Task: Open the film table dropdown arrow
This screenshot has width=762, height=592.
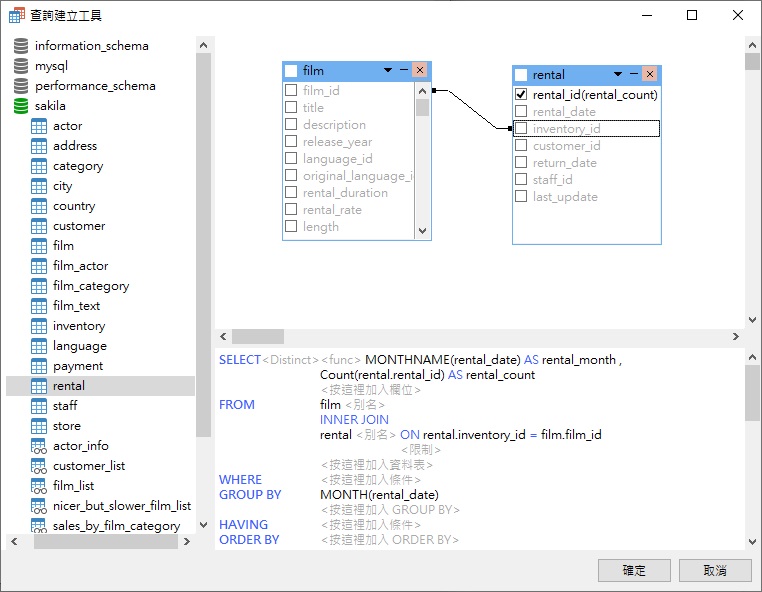Action: pos(388,71)
